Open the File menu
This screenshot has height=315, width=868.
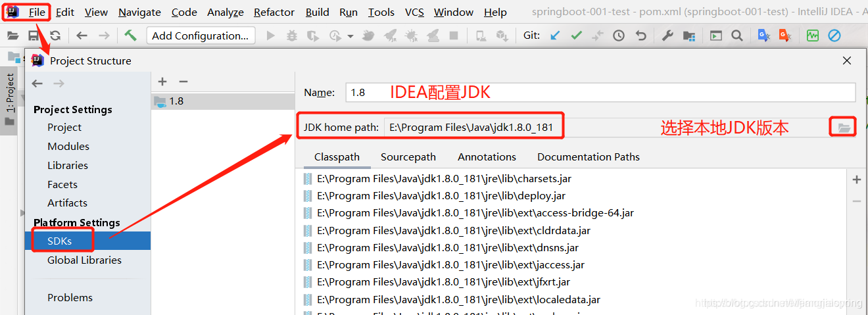point(37,12)
